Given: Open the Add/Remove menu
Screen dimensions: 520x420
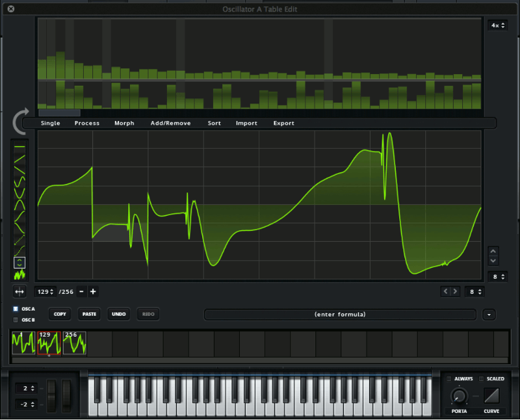Looking at the screenshot, I should (170, 123).
